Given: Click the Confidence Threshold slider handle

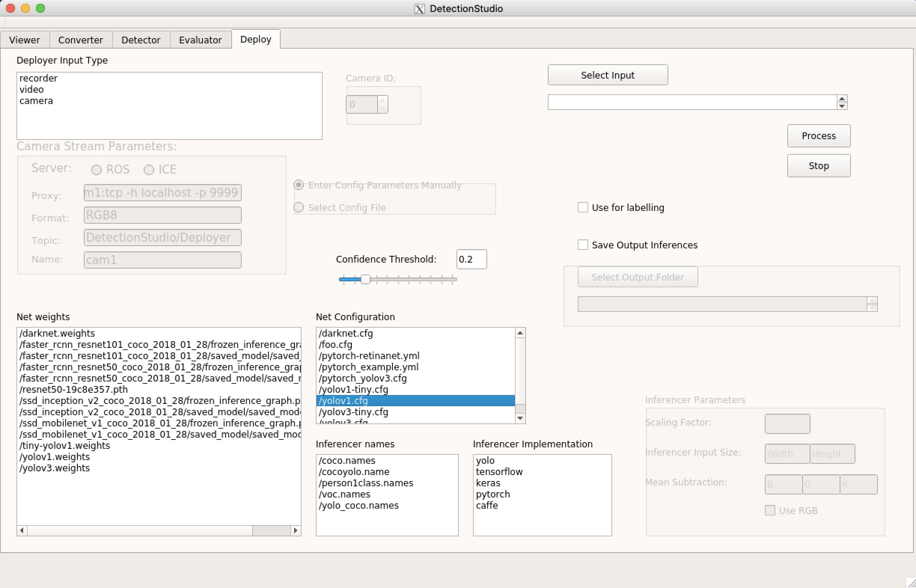Looking at the screenshot, I should point(365,279).
